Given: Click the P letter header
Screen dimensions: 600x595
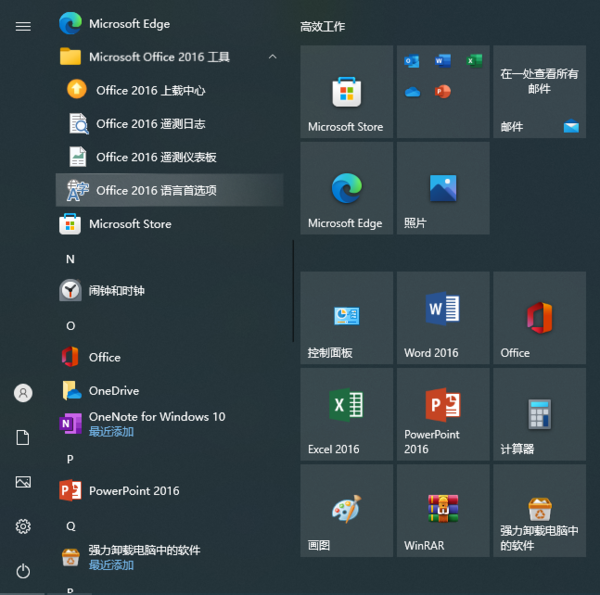Looking at the screenshot, I should tap(70, 459).
